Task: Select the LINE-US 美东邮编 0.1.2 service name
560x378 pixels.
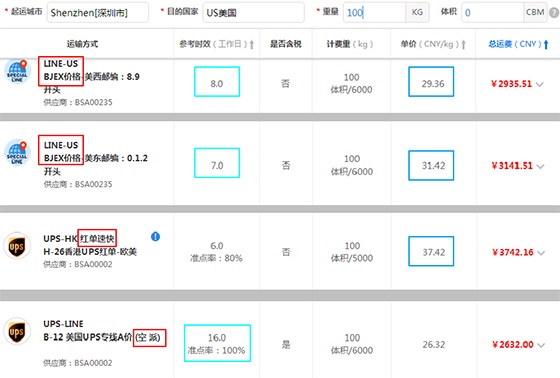Action: 96,158
